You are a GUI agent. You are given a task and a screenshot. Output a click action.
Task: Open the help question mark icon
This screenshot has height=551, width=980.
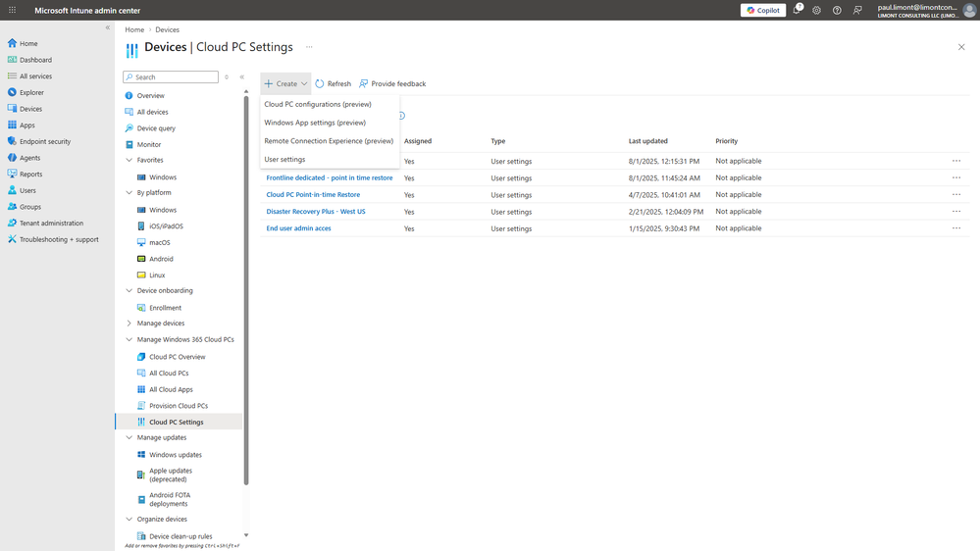[x=837, y=10]
